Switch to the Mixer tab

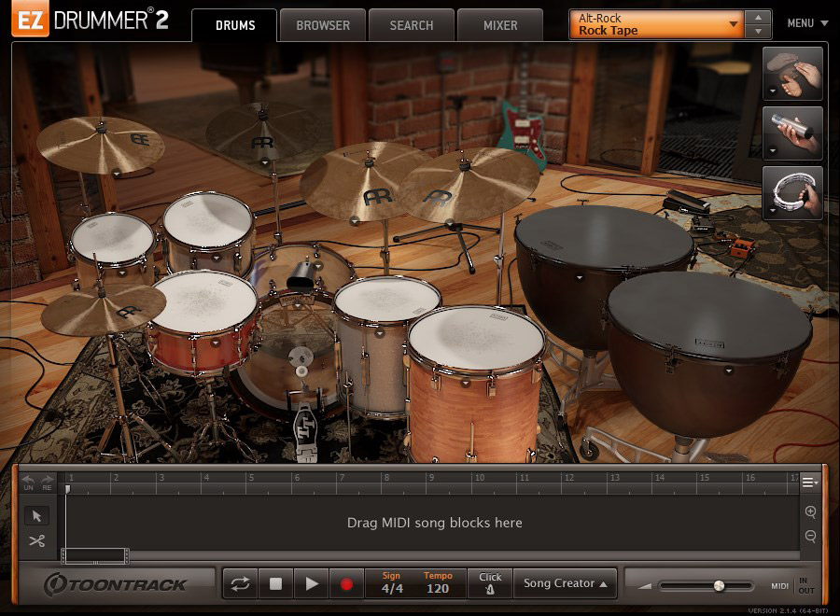click(x=500, y=25)
